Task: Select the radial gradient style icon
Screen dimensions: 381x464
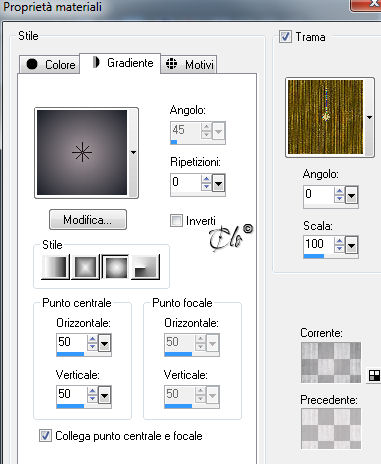Action: pos(145,267)
